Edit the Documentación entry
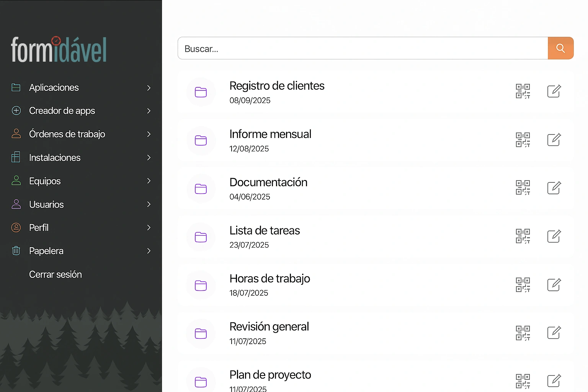 click(554, 188)
